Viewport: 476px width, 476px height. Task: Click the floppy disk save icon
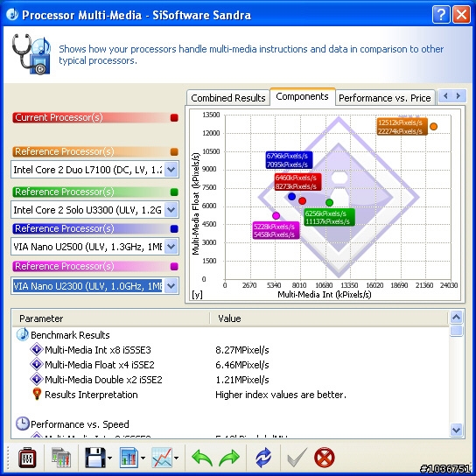click(x=95, y=458)
